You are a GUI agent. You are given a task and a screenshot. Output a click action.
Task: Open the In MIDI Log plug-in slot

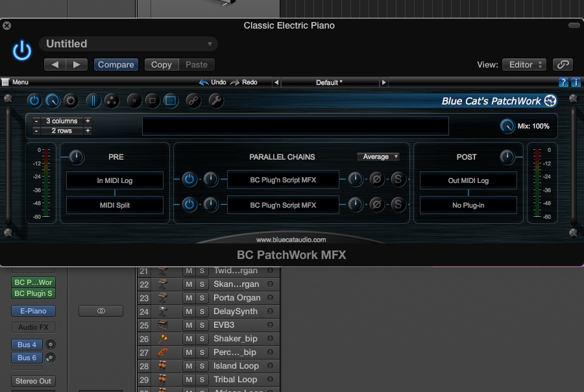tap(115, 180)
